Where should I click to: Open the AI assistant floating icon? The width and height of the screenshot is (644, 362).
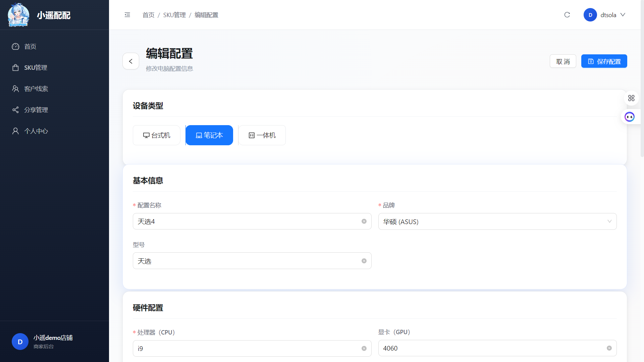coord(630,117)
